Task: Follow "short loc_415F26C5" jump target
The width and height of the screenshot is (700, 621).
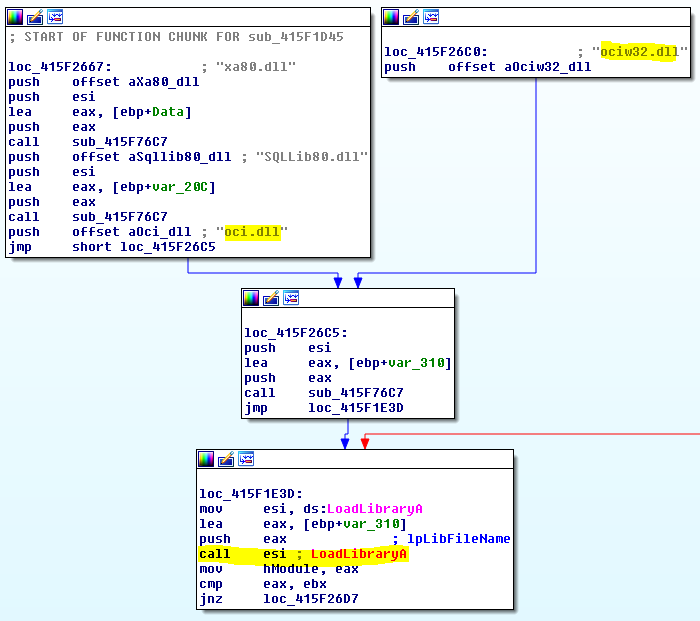Action: coord(144,247)
